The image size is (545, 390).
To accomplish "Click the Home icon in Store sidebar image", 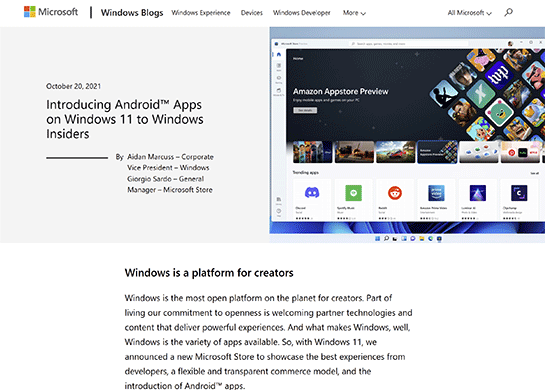I will [279, 55].
